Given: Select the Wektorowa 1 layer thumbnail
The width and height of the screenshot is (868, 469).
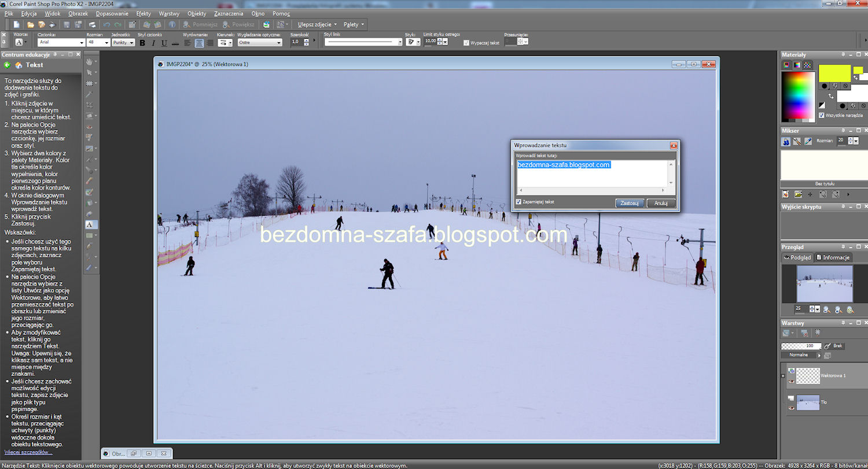Looking at the screenshot, I should click(x=808, y=376).
